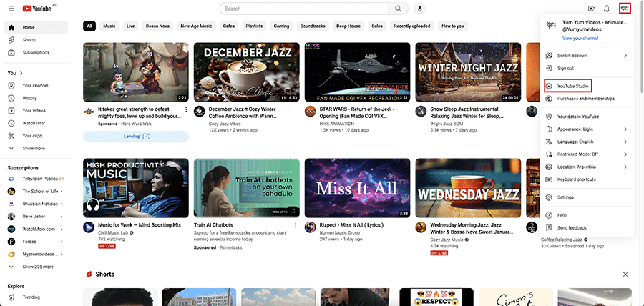Open Your clips in sidebar
The image size is (644, 306).
click(x=36, y=136)
